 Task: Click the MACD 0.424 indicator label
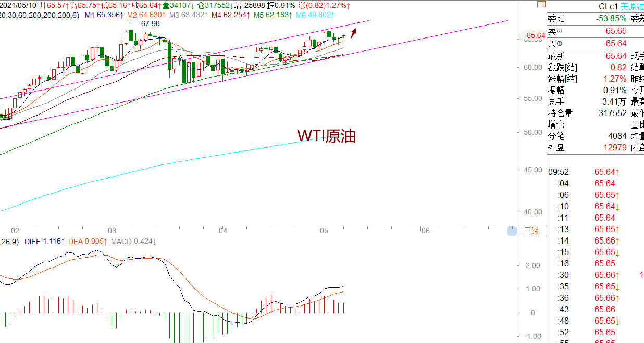pyautogui.click(x=134, y=242)
